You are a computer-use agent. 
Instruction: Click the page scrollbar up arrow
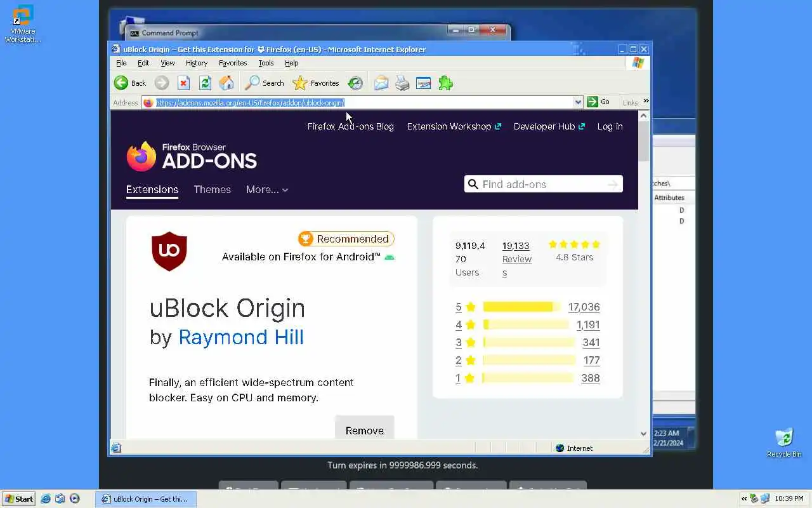point(644,116)
